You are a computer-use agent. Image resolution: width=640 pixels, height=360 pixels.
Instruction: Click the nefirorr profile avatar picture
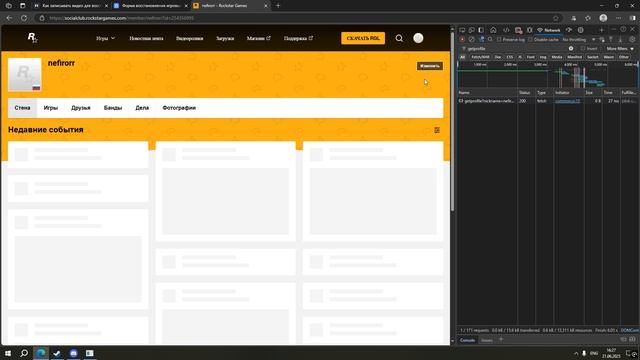click(x=25, y=74)
